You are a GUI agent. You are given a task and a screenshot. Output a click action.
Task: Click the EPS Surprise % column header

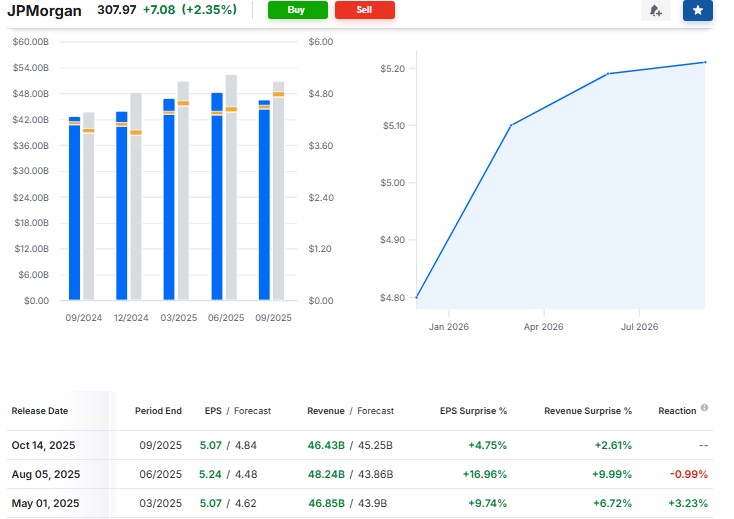[473, 411]
